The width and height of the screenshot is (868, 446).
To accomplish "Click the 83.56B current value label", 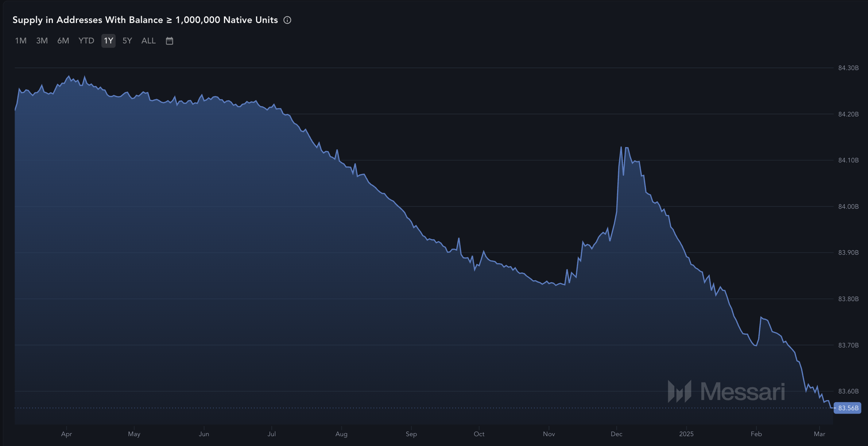I will click(x=848, y=408).
